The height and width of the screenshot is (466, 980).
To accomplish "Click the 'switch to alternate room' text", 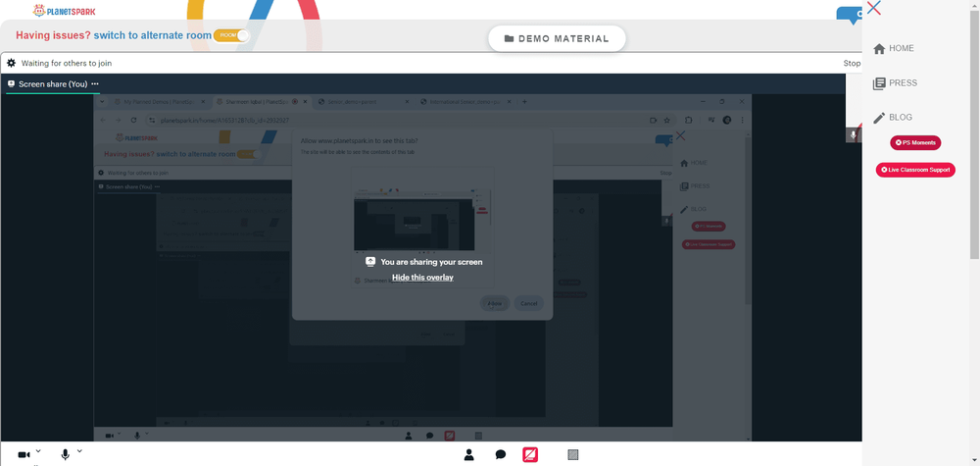I will tap(153, 35).
